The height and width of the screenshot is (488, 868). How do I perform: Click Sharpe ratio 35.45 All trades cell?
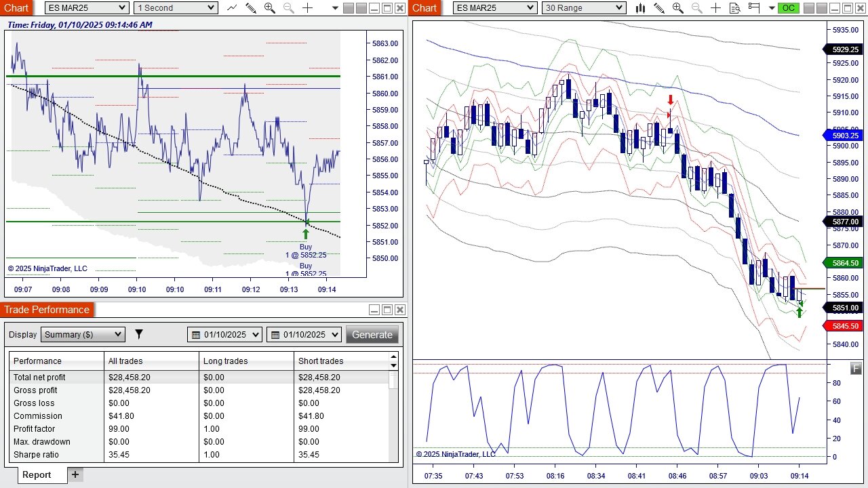pyautogui.click(x=152, y=454)
